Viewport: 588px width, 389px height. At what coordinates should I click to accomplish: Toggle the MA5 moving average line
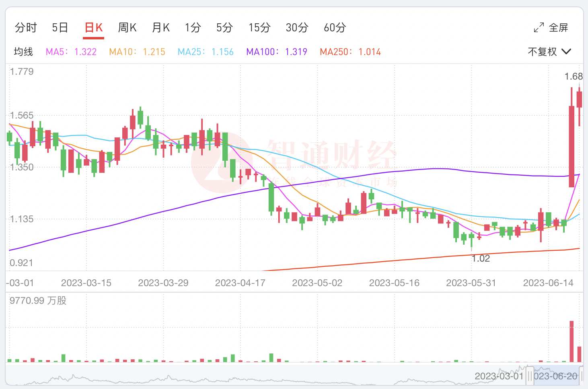(70, 51)
